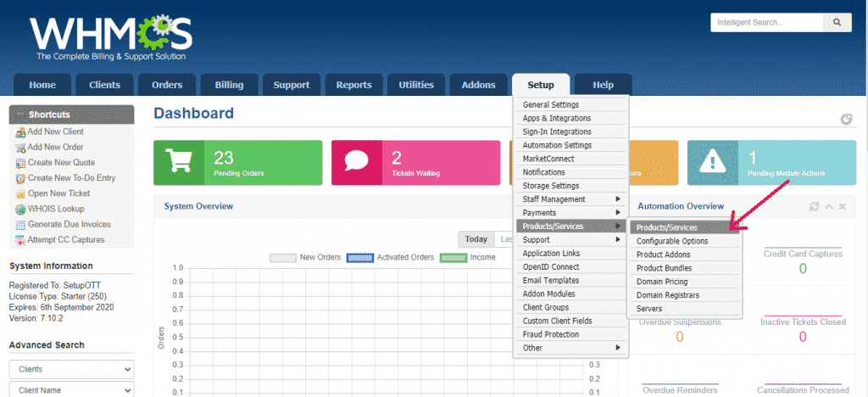Select Addon Modules menu item
This screenshot has width=868, height=397.
(570, 294)
